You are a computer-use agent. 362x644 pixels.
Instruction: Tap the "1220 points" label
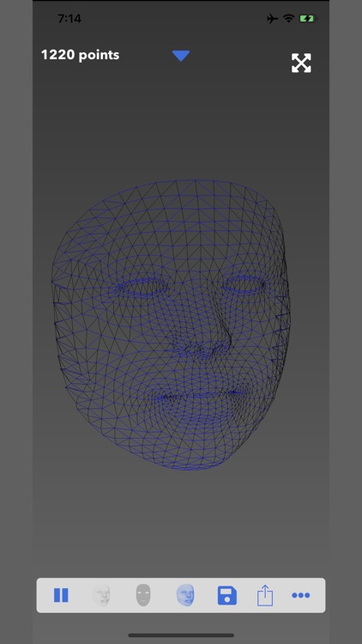click(80, 55)
